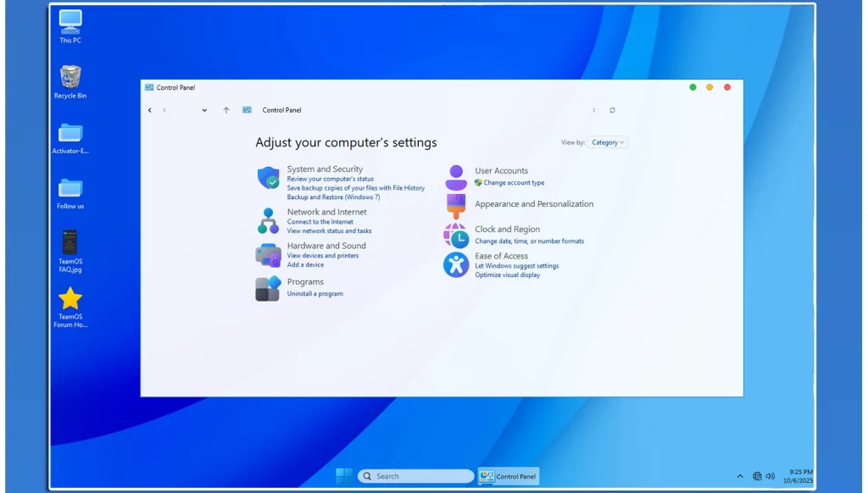Open the Hardware and Sound icon
This screenshot has width=868, height=493.
[268, 254]
